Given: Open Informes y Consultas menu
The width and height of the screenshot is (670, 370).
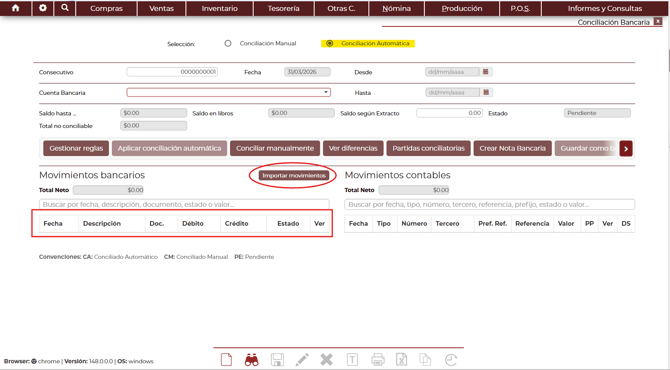Looking at the screenshot, I should (605, 8).
